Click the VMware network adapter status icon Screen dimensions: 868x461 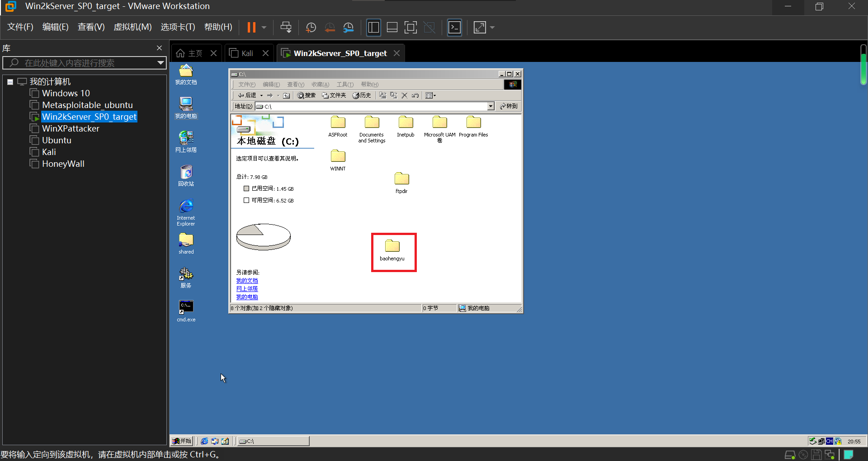[x=830, y=455]
